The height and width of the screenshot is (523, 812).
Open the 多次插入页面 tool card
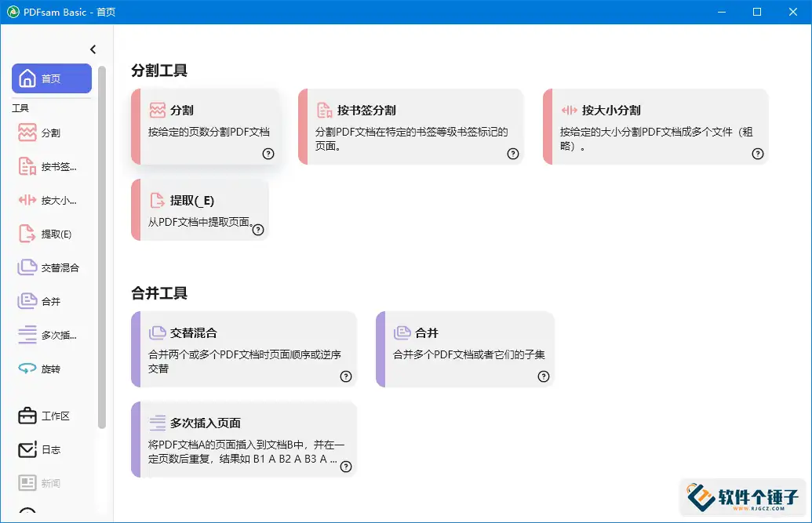(x=244, y=439)
